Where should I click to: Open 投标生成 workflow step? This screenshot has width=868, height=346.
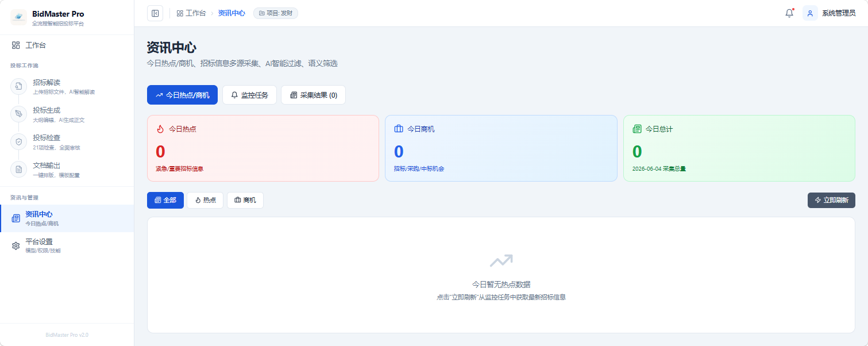pos(67,114)
